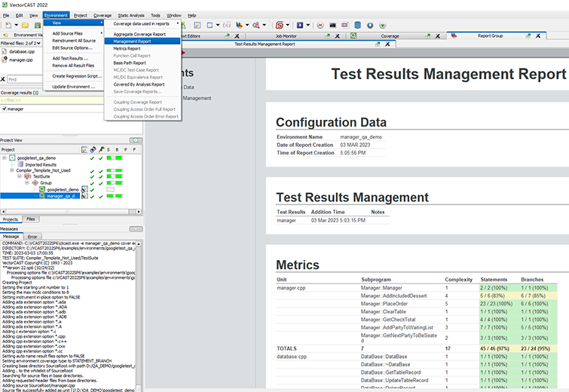Click the red magnifier search toolbar icon

(x=256, y=25)
